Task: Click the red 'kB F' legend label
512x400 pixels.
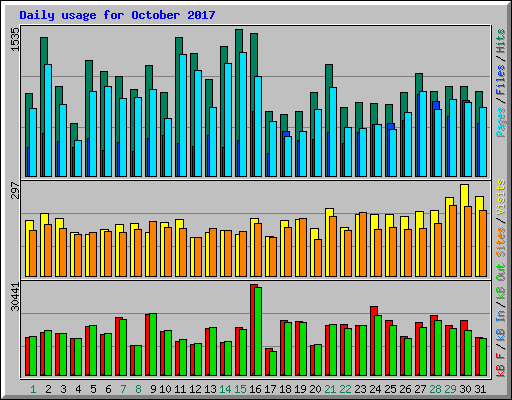Action: point(501,365)
